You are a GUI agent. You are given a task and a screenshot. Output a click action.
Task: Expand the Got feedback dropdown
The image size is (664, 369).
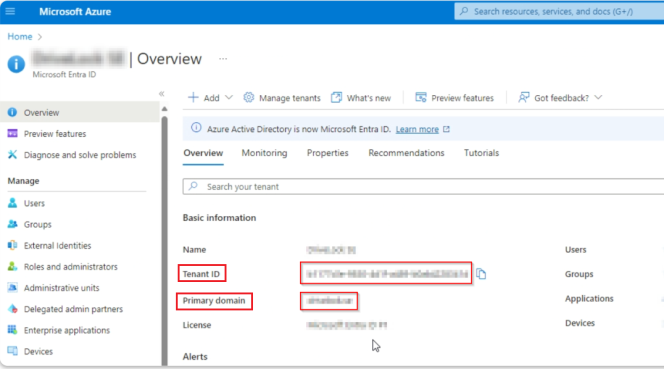pos(598,97)
